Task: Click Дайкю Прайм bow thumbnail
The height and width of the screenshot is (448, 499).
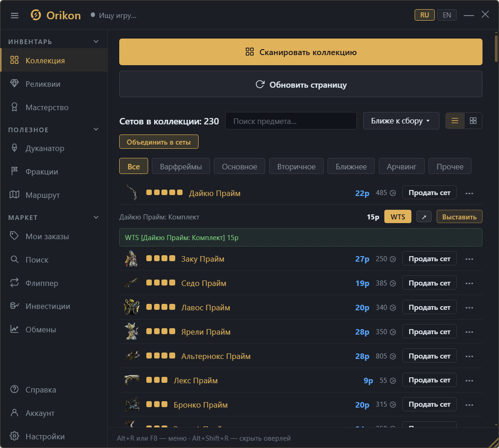Action: pos(132,192)
